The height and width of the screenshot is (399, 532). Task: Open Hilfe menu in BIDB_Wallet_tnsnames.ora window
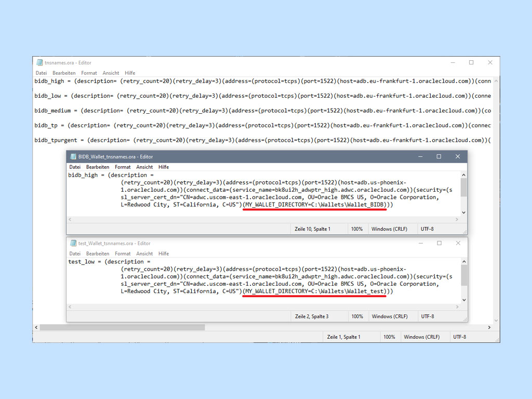pos(163,167)
